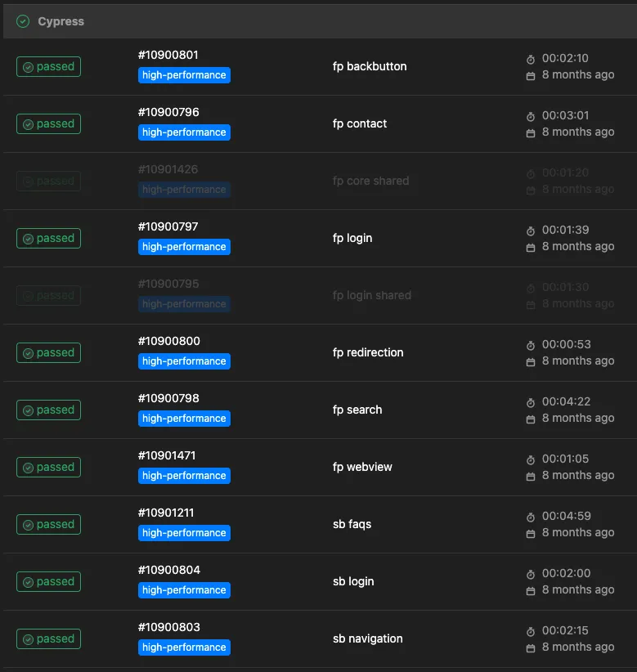
Task: Open job #10900801
Action: [168, 55]
